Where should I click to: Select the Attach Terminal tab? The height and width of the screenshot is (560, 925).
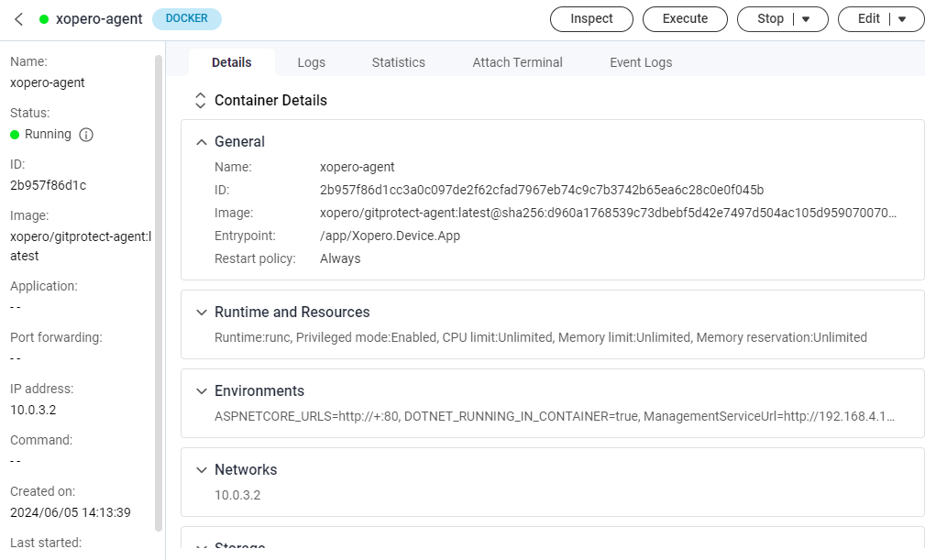[x=517, y=62]
